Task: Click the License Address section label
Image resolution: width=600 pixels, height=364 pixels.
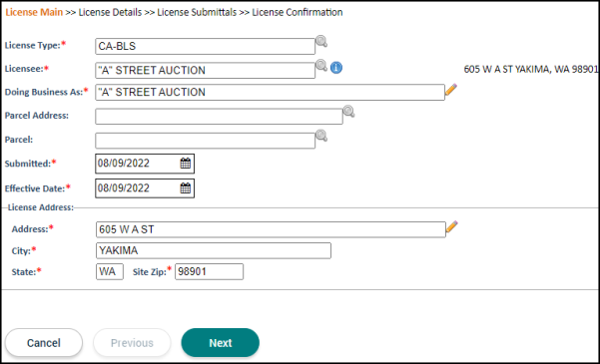Action: click(41, 207)
